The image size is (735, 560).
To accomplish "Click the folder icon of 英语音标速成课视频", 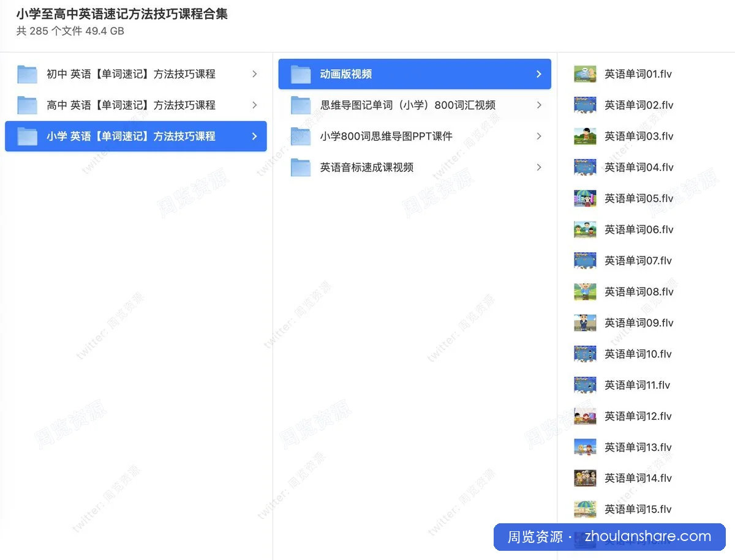I will pos(301,168).
